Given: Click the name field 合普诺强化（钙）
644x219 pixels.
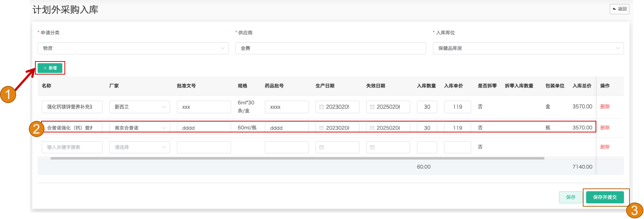Looking at the screenshot, I should coord(72,128).
